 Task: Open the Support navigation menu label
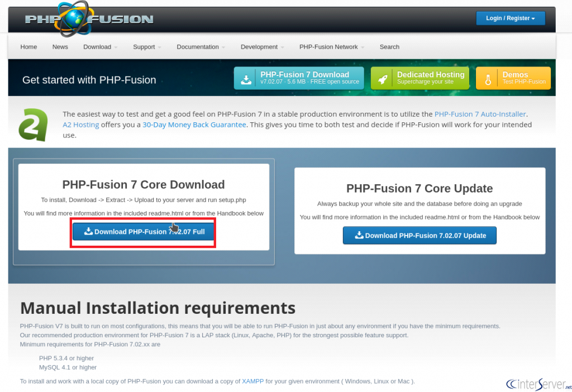click(144, 47)
